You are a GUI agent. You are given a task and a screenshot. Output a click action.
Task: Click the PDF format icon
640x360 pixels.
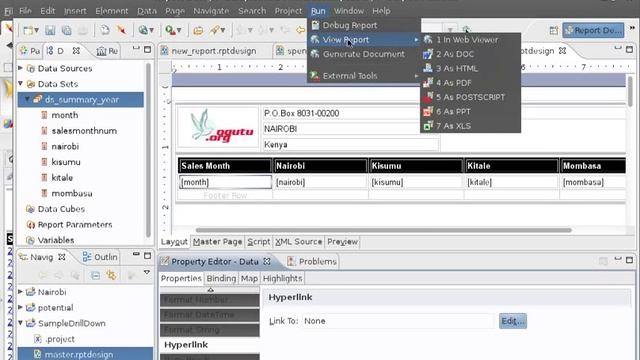tap(428, 82)
